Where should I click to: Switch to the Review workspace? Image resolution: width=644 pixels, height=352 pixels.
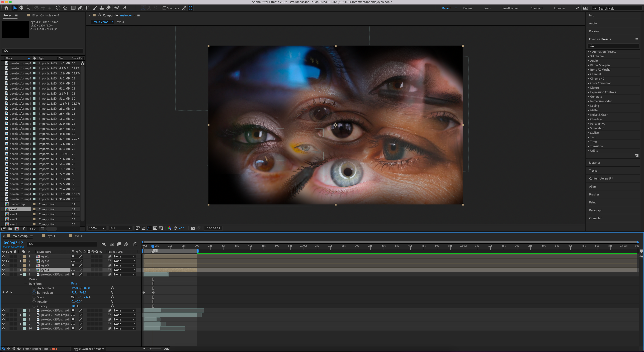[467, 8]
